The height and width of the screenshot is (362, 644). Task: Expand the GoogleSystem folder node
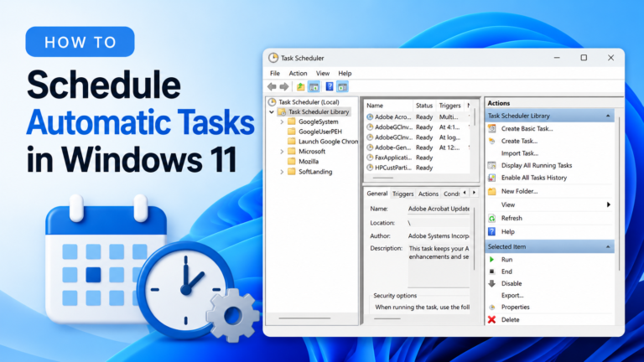282,122
